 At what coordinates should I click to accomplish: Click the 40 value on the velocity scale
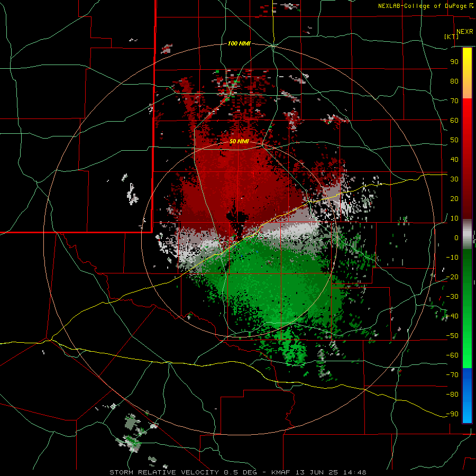[454, 160]
